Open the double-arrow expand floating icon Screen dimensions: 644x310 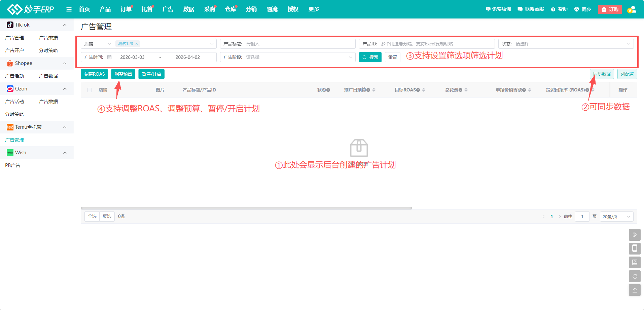point(635,235)
